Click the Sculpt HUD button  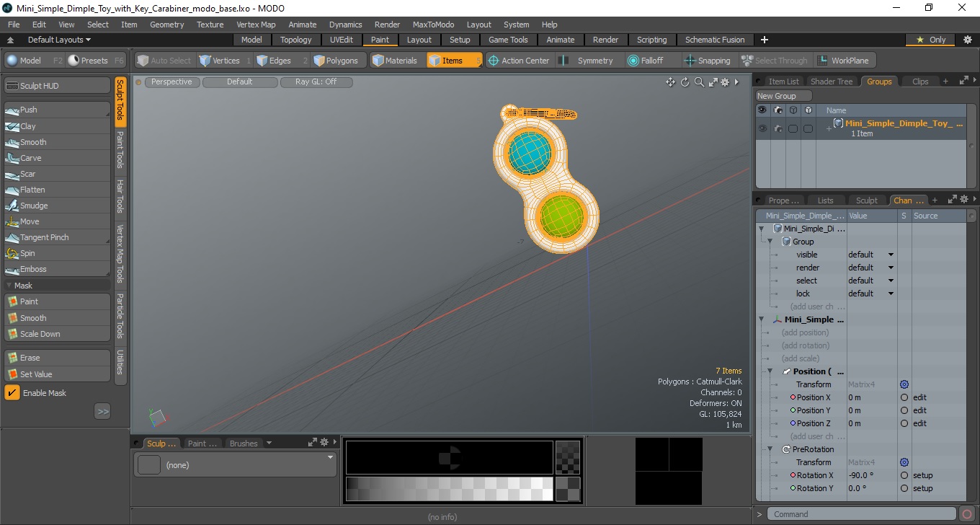(x=57, y=86)
